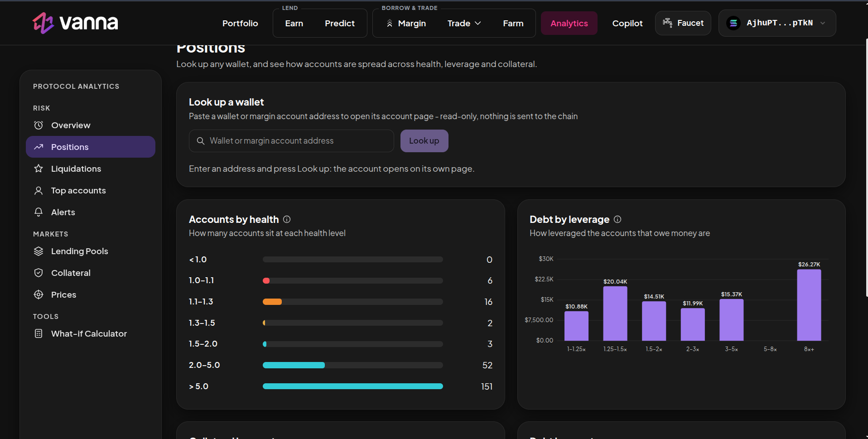Click the Collateral shield icon

[x=39, y=273]
